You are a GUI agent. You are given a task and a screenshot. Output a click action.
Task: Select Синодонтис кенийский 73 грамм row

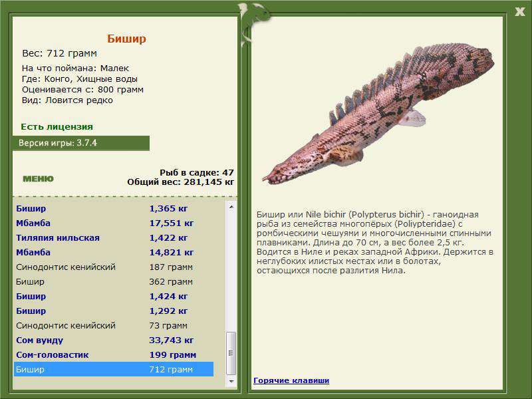coord(113,325)
